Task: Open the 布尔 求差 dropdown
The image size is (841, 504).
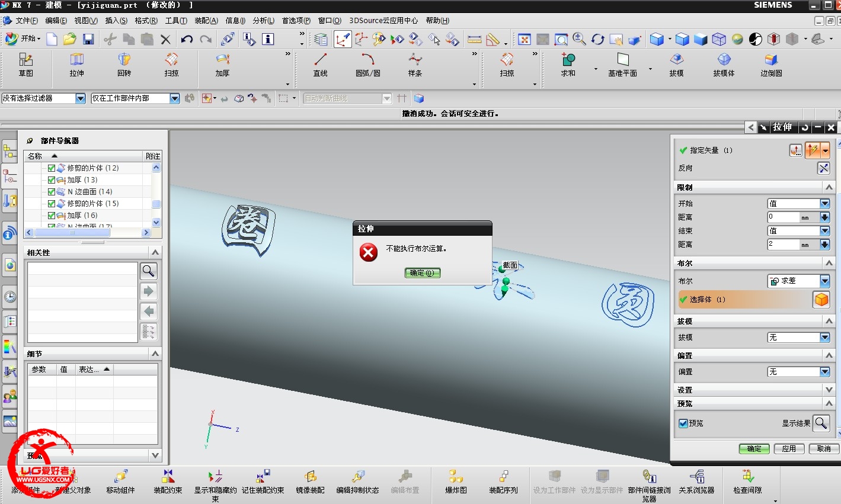Action: [824, 281]
